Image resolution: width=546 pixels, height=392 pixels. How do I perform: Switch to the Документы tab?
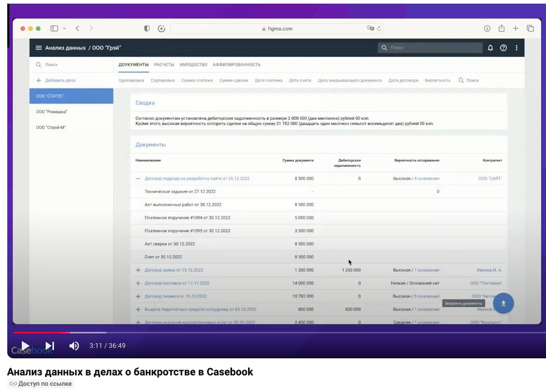[x=133, y=65]
